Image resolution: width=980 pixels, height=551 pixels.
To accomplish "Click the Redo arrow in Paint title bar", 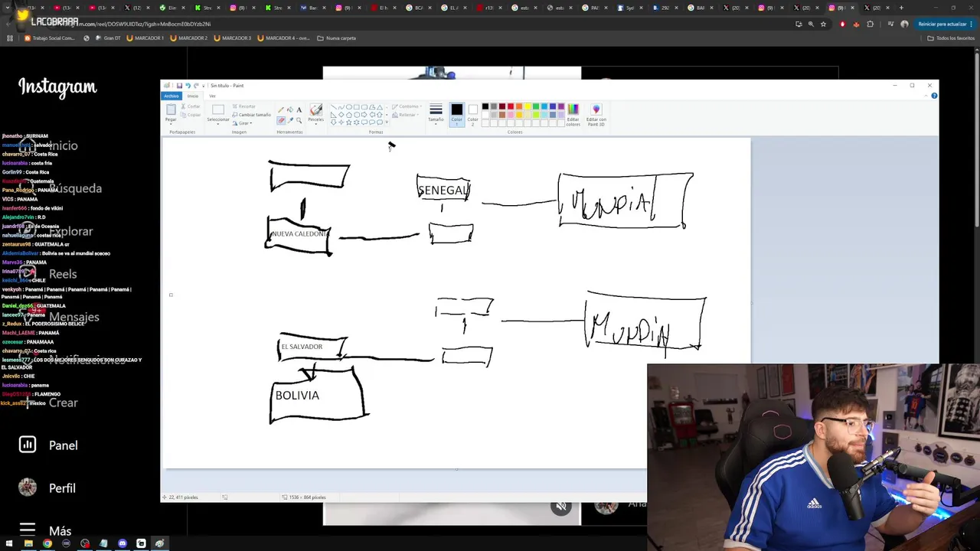I will point(196,86).
